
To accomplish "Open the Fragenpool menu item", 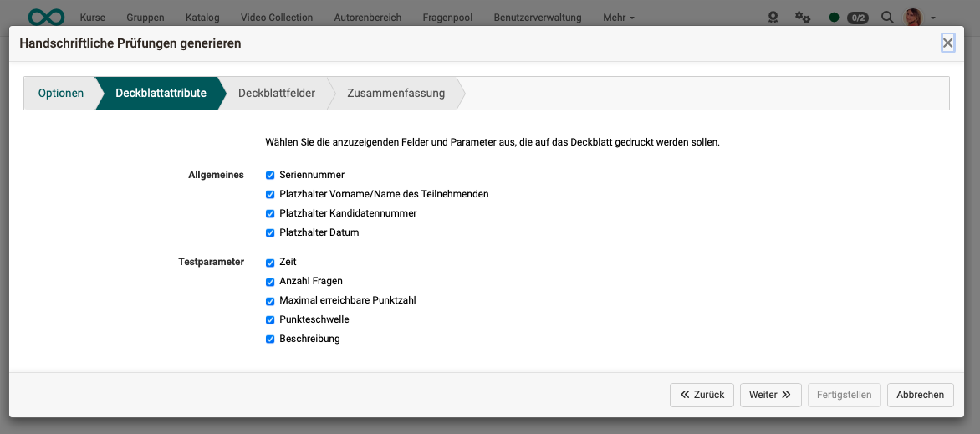I will [447, 17].
